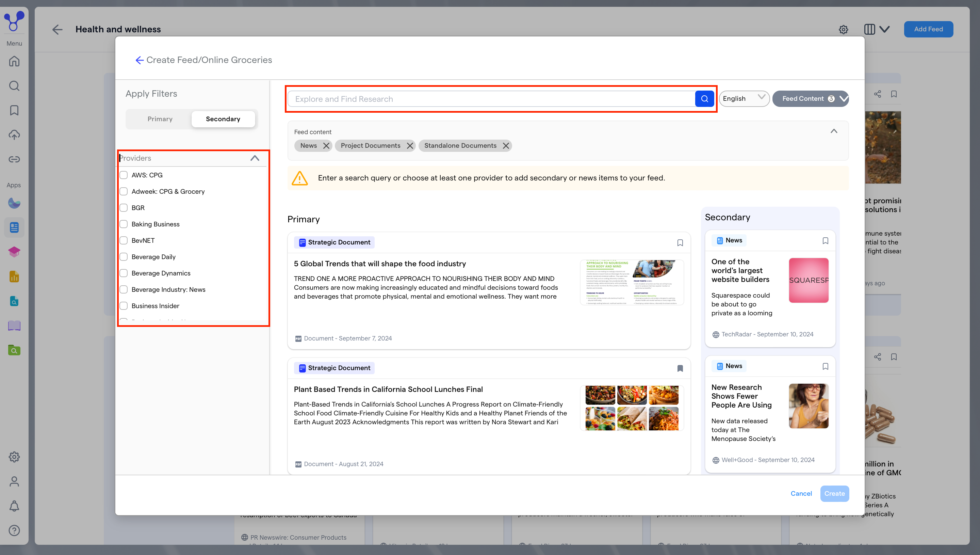980x555 pixels.
Task: Open the orange chart app icon
Action: pos(14,277)
